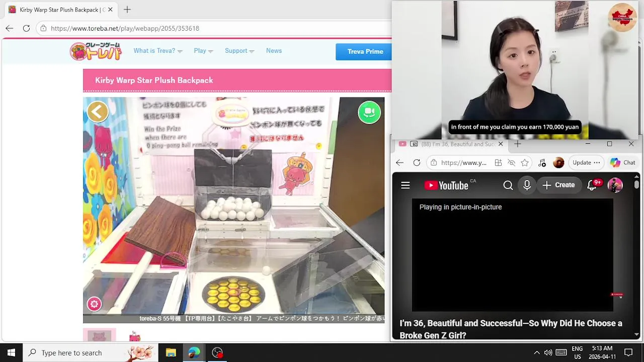The image size is (644, 362).
Task: Switch camera with green camera icon
Action: [x=369, y=112]
